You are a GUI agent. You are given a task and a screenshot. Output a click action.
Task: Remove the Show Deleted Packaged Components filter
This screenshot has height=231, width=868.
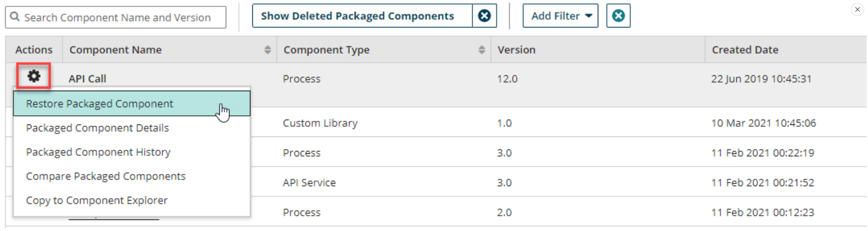tap(484, 16)
